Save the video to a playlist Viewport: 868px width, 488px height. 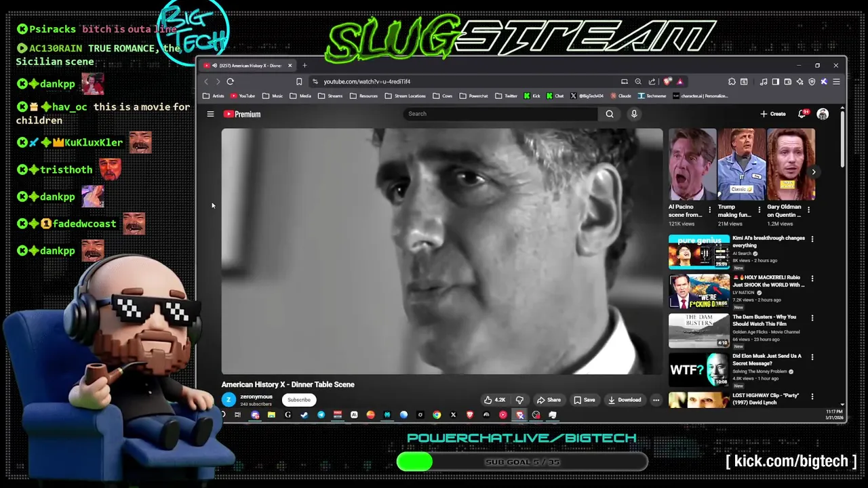coord(584,400)
